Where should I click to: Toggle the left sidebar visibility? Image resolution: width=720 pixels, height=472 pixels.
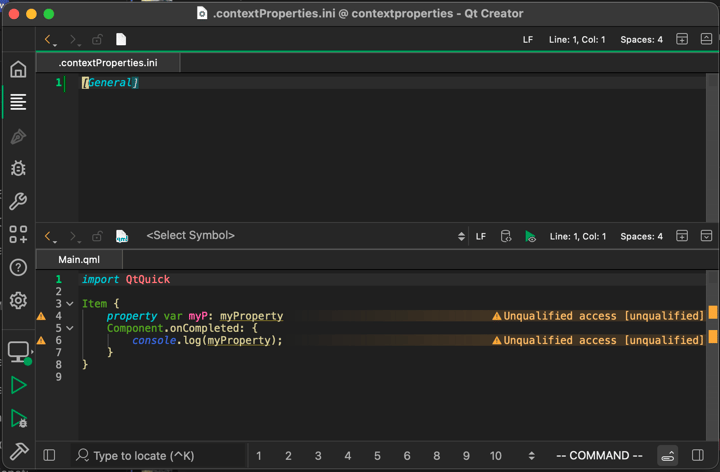point(49,456)
